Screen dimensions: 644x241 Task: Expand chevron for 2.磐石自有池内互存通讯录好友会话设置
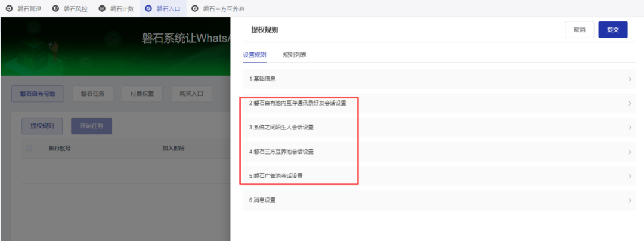[x=630, y=103]
